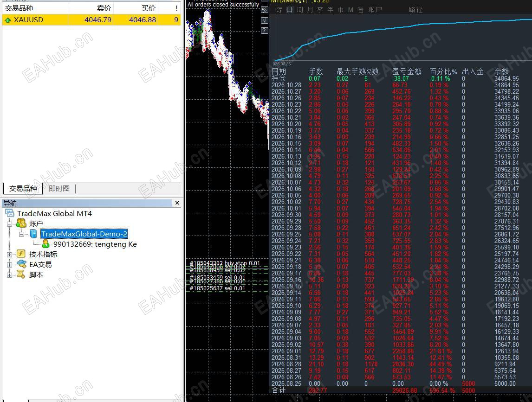This screenshot has height=402, width=532.
Task: Click the 路径 path button
Action: point(415,10)
